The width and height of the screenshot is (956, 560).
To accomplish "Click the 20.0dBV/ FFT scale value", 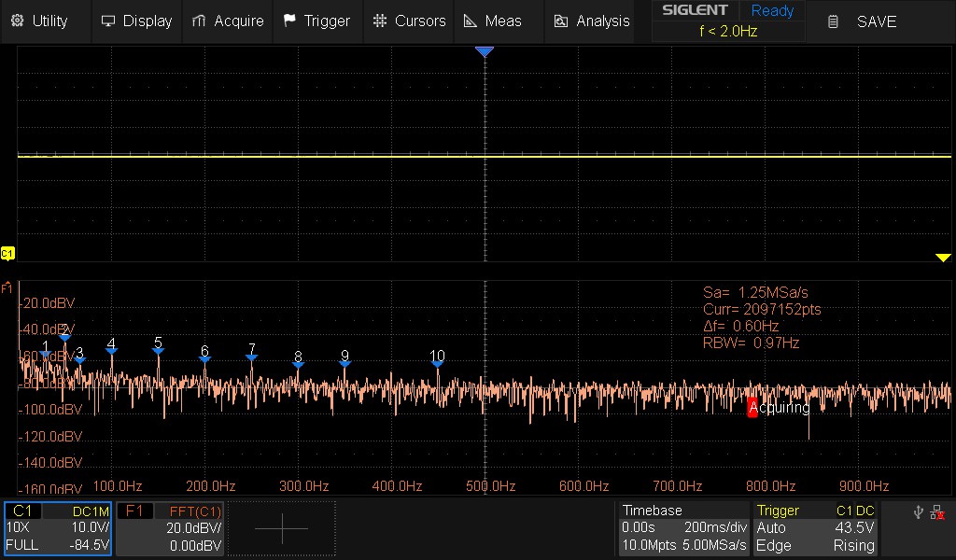I will click(194, 527).
